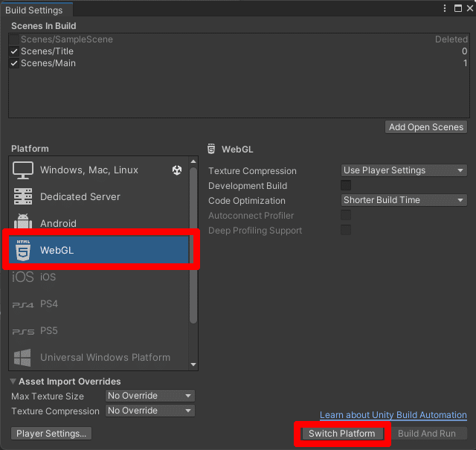476x450 pixels.
Task: Select the Scenes/Main row text
Action: point(48,63)
